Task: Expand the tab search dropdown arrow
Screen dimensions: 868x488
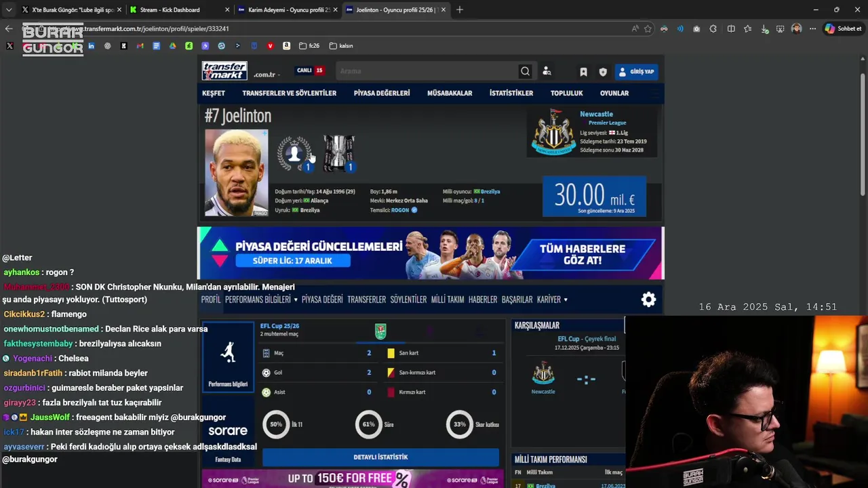Action: [8, 9]
